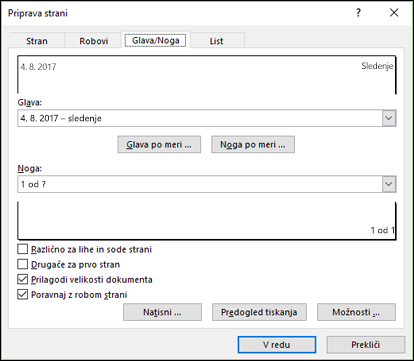Expand the Noga dropdown arrow
Screen dimensions: 414x361
[389, 184]
